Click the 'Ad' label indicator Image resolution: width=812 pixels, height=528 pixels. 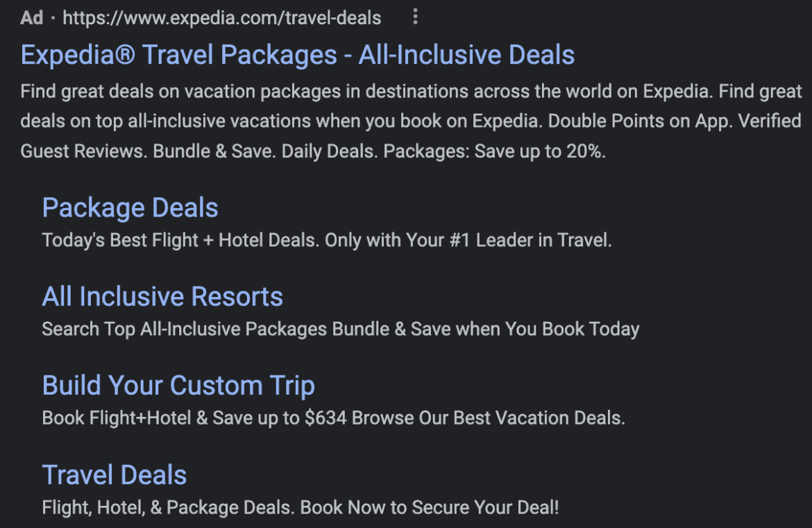tap(31, 18)
